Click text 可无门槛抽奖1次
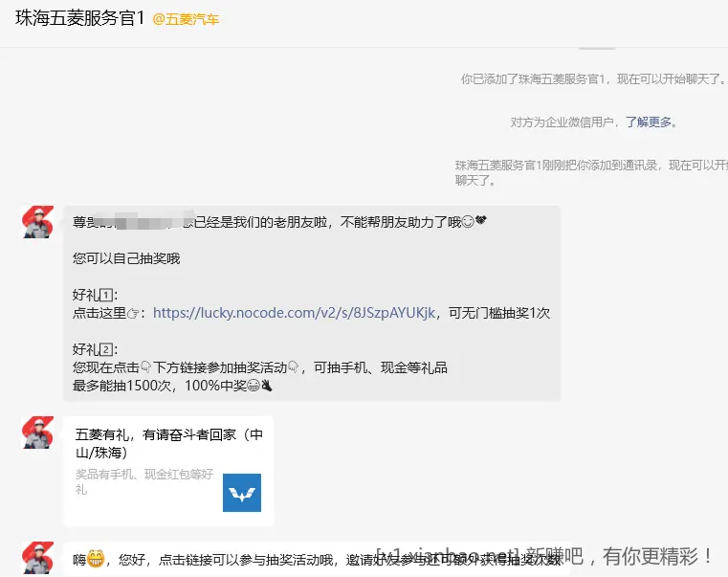 pos(499,313)
